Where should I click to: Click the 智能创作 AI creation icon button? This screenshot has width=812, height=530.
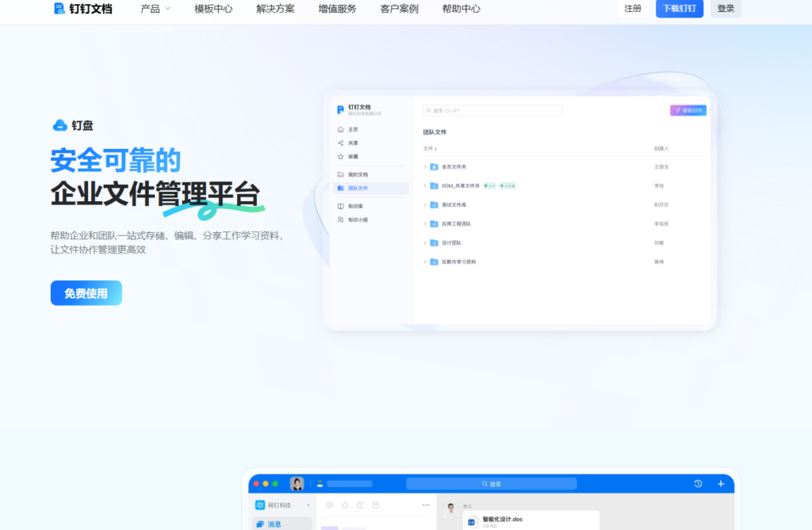pos(680,109)
